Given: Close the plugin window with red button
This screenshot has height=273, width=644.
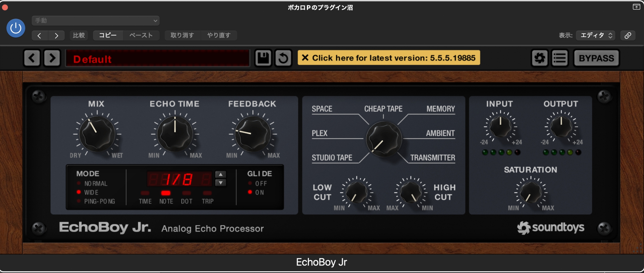Looking at the screenshot, I should click(5, 7).
